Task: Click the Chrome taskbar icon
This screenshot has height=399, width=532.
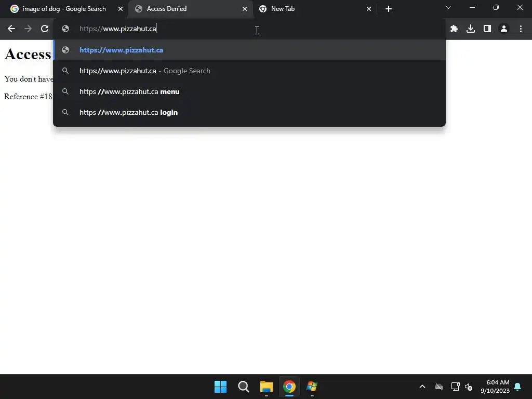Action: 289,387
